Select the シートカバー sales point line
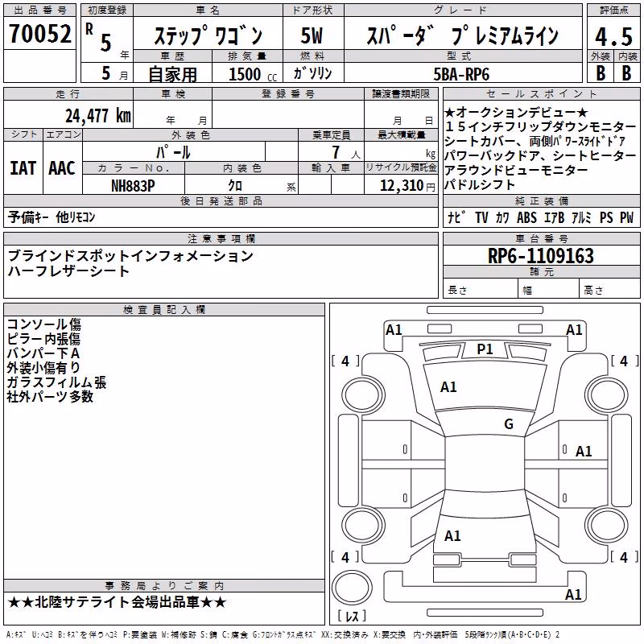Image resolution: width=644 pixels, height=644 pixels. (x=535, y=141)
